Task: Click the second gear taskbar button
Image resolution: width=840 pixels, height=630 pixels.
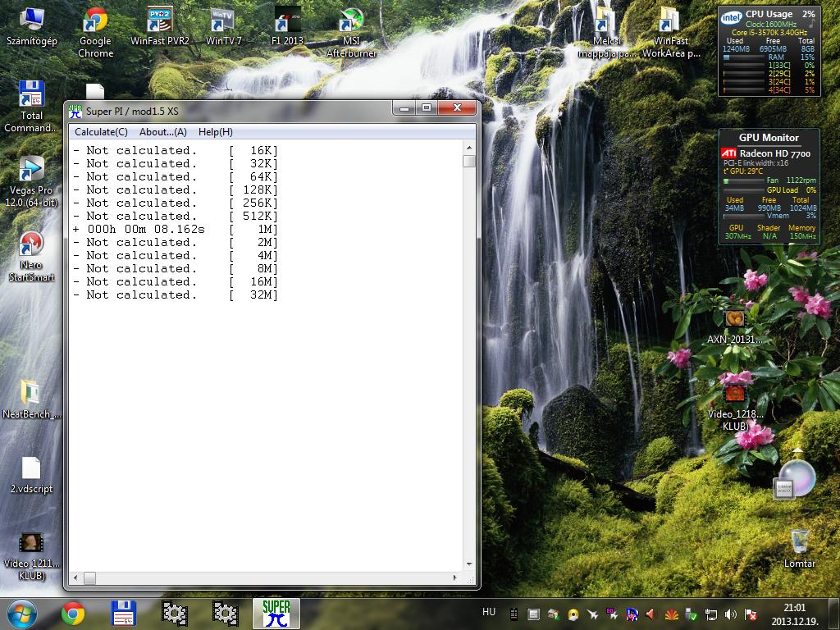Action: 225,614
